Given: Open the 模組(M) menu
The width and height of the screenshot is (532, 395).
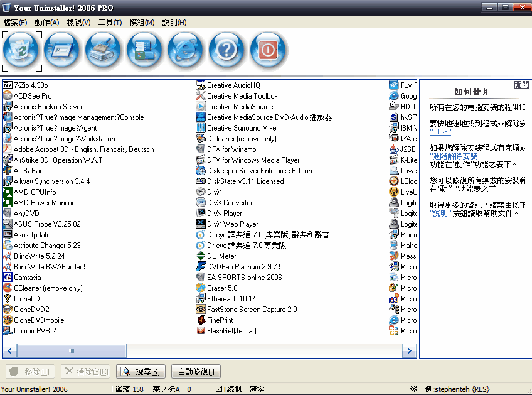Looking at the screenshot, I should [x=142, y=23].
